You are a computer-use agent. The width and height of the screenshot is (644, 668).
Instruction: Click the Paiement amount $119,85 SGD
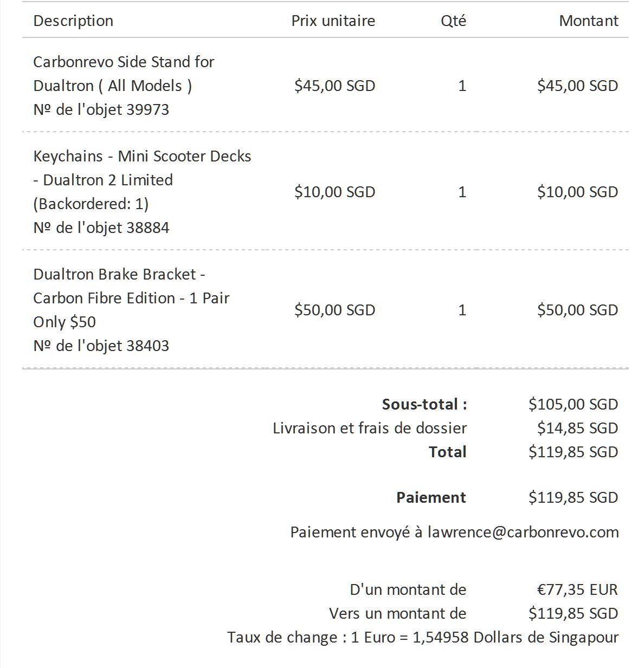(574, 497)
